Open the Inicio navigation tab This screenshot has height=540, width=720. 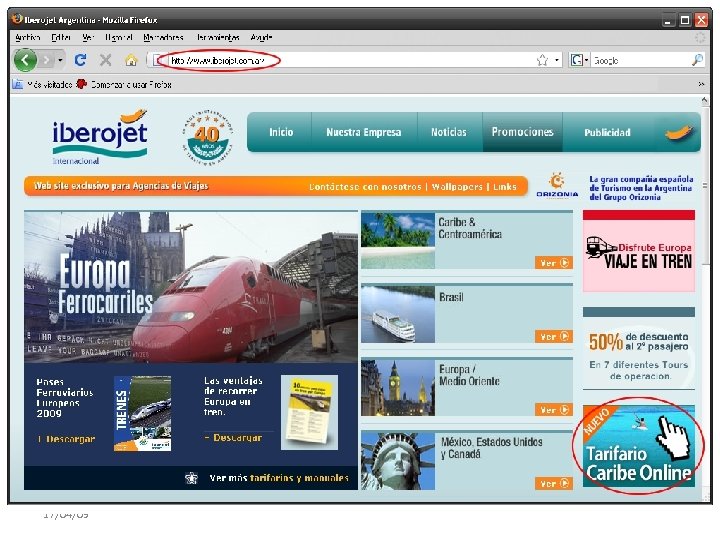(x=281, y=132)
